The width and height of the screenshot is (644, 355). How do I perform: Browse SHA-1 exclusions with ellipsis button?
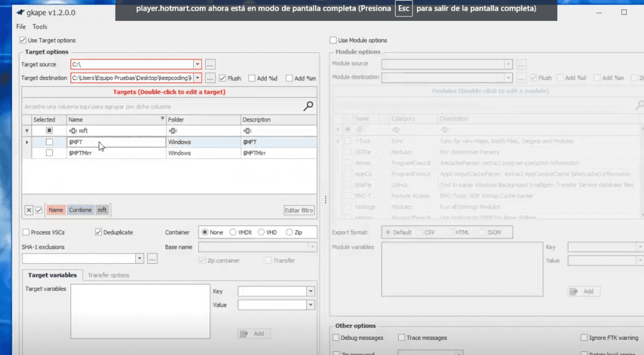152,259
